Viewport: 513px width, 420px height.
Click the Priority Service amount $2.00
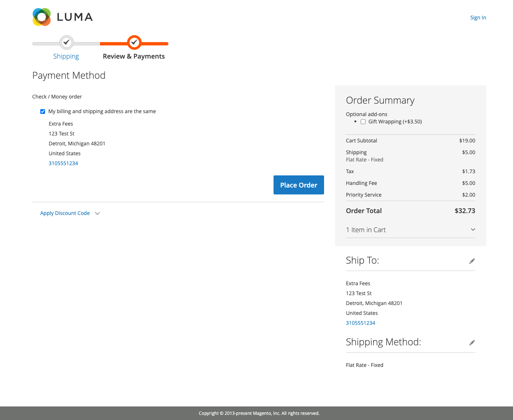click(x=469, y=195)
